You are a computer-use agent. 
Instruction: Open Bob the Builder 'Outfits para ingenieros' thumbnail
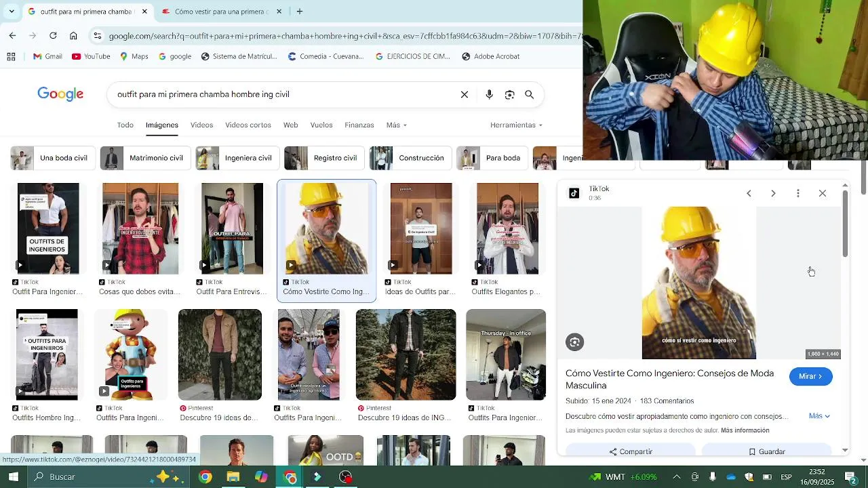coord(131,354)
